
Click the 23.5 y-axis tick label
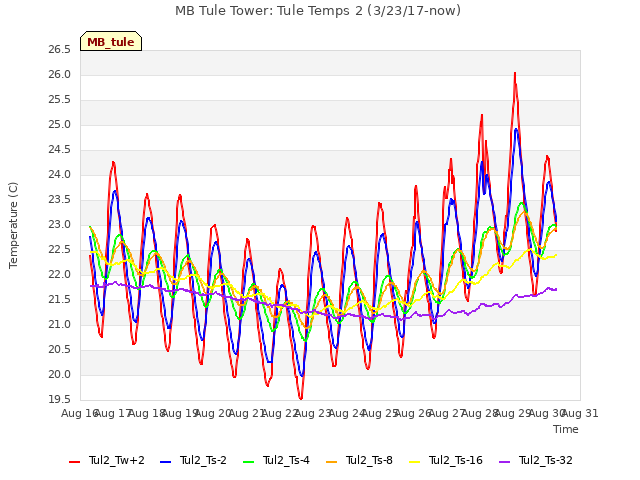click(60, 200)
